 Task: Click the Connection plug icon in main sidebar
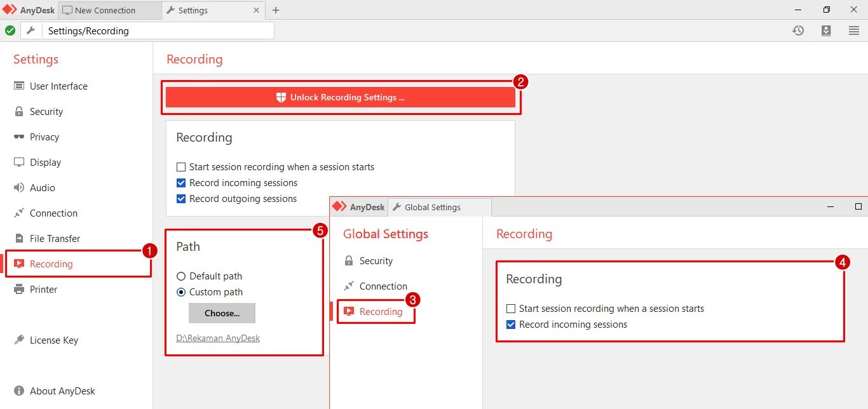(x=19, y=213)
